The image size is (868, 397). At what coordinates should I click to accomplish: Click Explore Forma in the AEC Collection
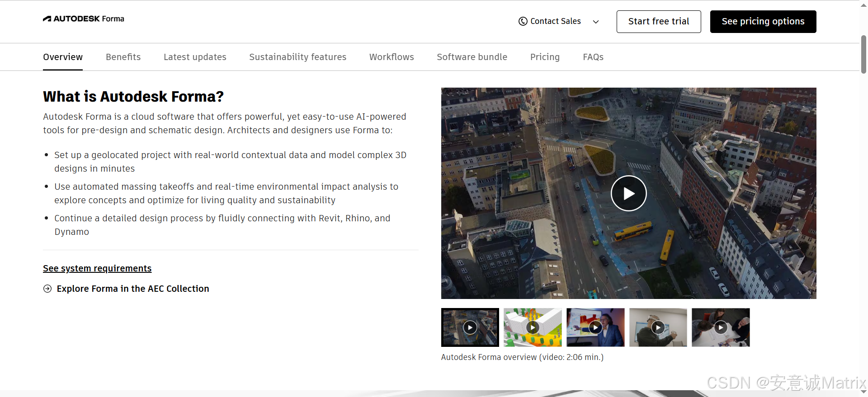[x=133, y=289]
